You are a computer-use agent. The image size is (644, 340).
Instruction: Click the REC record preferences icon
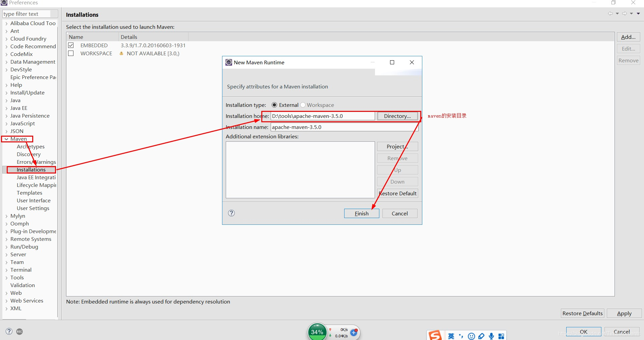19,331
